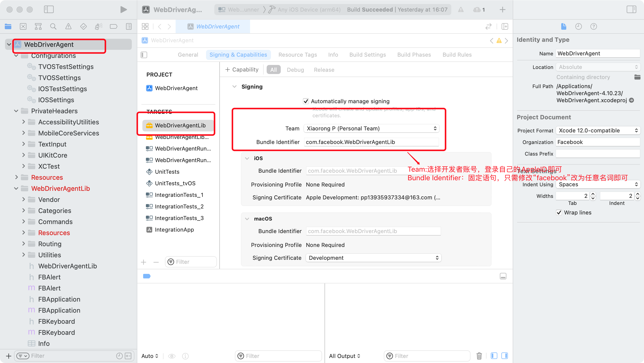Toggle the navigator sidebar
The height and width of the screenshot is (363, 644).
[49, 10]
